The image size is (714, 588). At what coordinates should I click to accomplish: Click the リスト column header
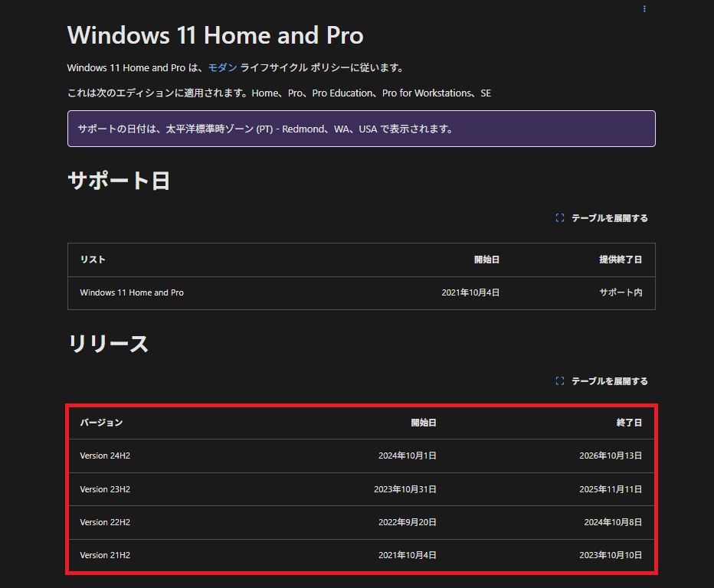click(x=93, y=260)
